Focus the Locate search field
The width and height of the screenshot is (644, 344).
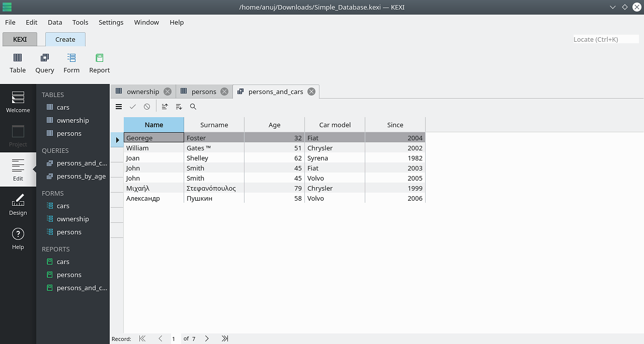tap(606, 39)
